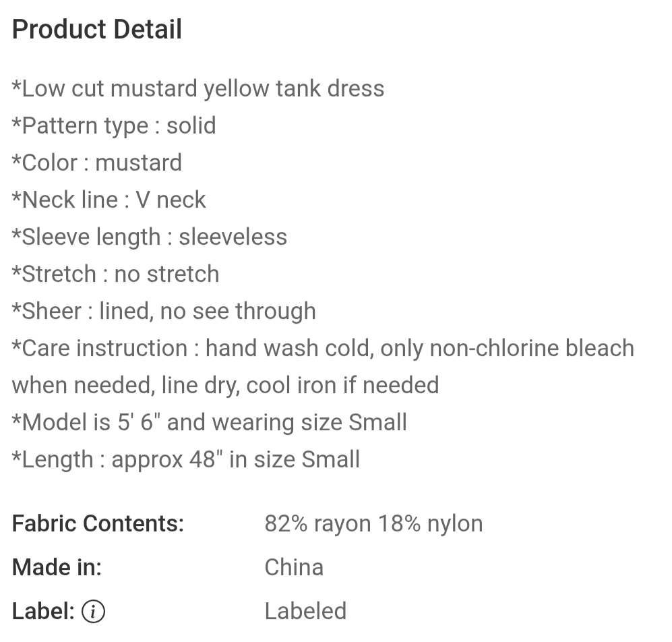Click the Stretch no stretch line
Viewport: 672px width, 642px height.
(x=116, y=274)
